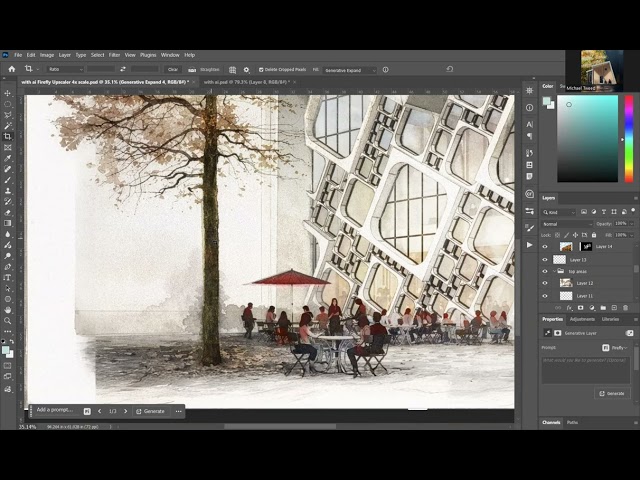Select the Horizontal Type tool
Screen dimensions: 640x480
coord(7,278)
